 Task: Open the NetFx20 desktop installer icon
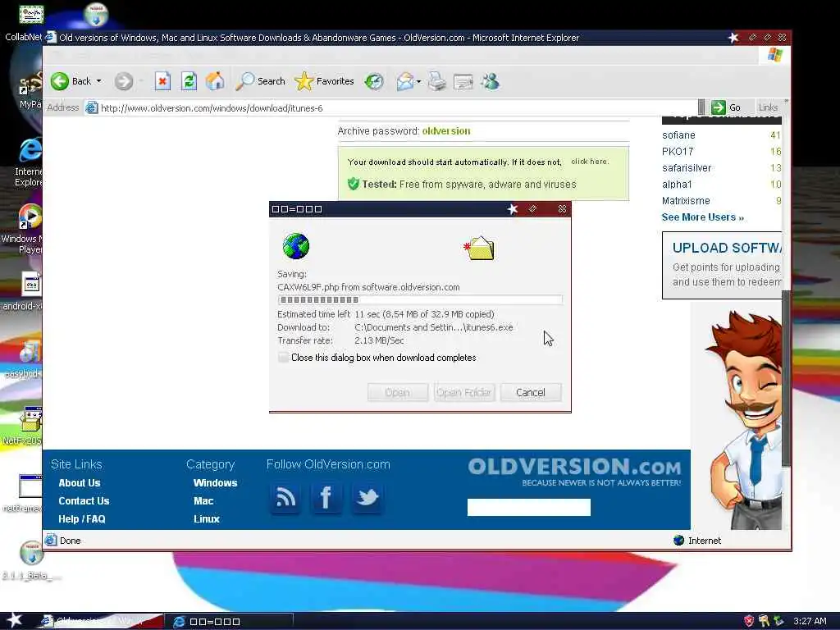pos(22,427)
